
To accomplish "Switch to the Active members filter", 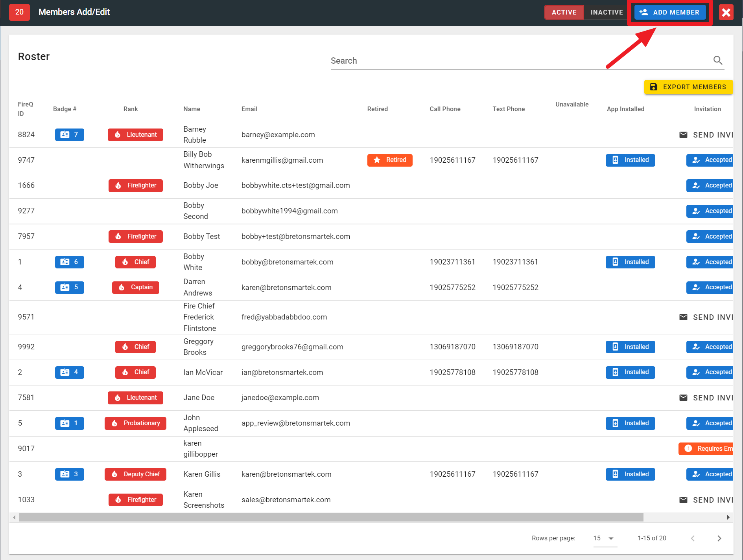I will pyautogui.click(x=564, y=13).
